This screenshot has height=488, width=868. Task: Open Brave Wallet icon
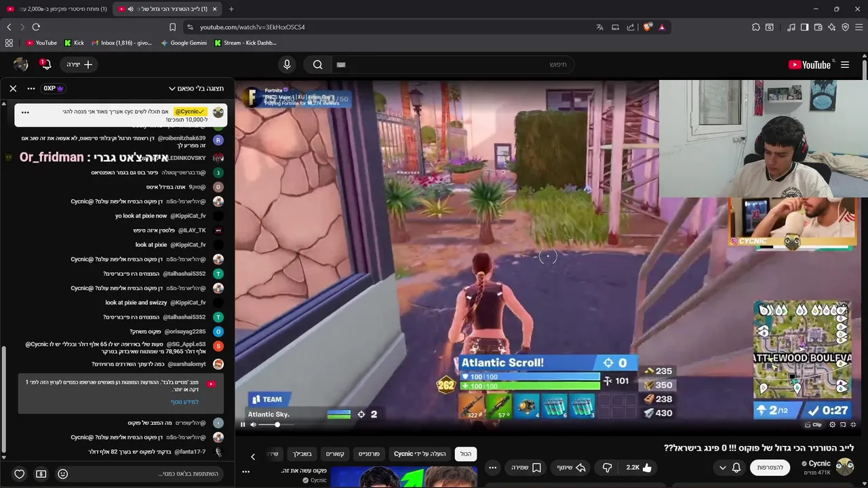(818, 27)
